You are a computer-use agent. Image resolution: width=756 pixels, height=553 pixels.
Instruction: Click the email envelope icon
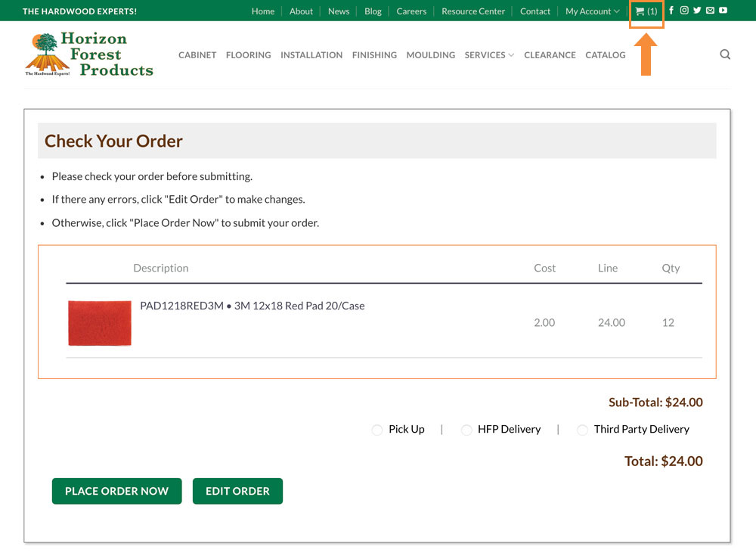710,10
